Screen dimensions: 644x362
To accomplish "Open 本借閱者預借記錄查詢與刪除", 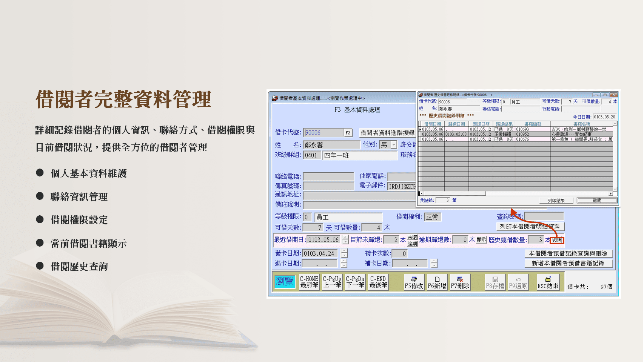I will tap(569, 253).
